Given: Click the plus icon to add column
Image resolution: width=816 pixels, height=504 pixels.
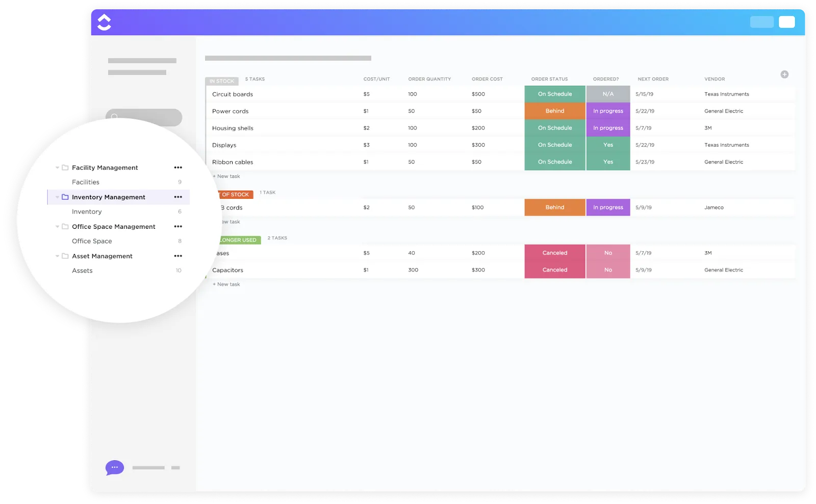Looking at the screenshot, I should click(784, 74).
